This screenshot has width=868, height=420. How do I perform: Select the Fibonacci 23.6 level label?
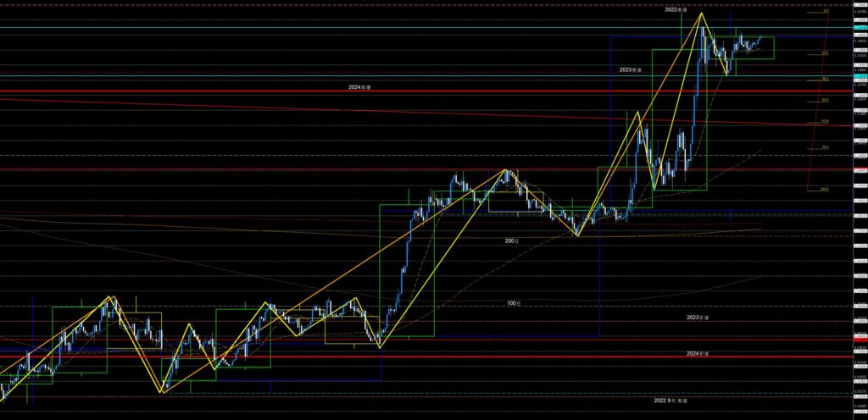(824, 53)
